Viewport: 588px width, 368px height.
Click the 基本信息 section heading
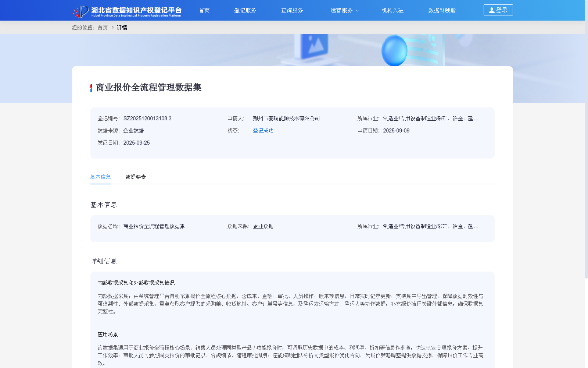[x=104, y=205]
